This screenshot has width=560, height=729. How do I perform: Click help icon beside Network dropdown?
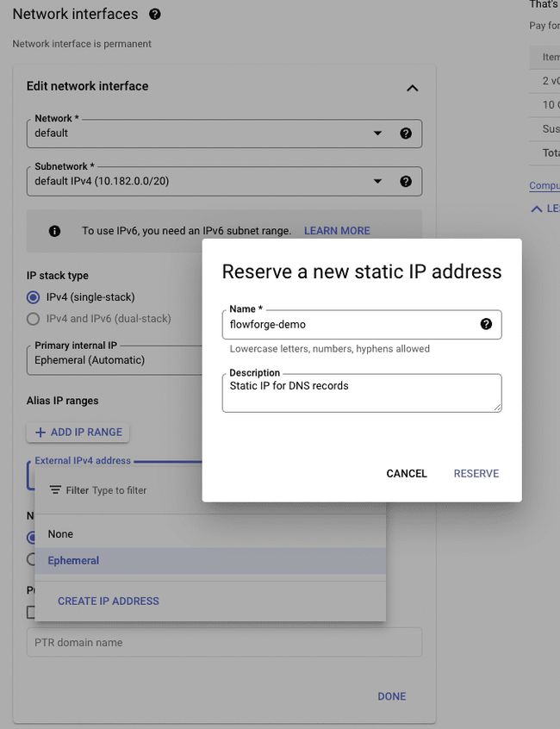pos(406,134)
